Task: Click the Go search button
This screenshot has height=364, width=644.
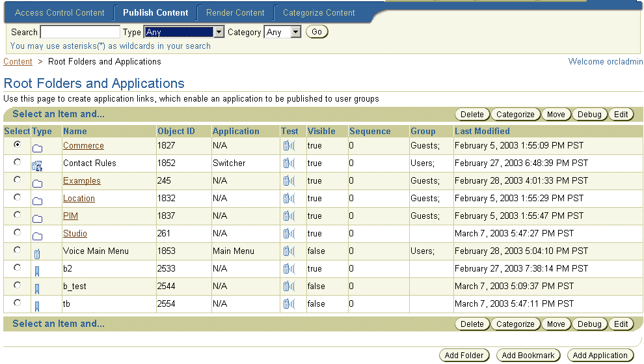Action: 317,32
